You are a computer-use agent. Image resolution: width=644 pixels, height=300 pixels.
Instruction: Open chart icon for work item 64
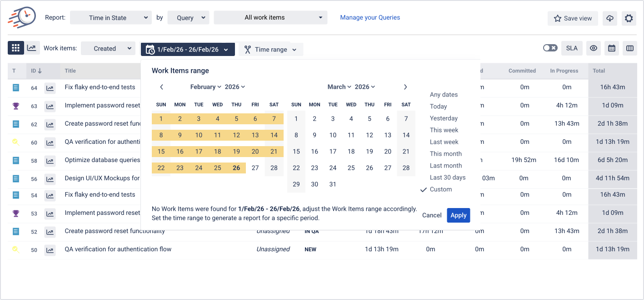pos(50,87)
